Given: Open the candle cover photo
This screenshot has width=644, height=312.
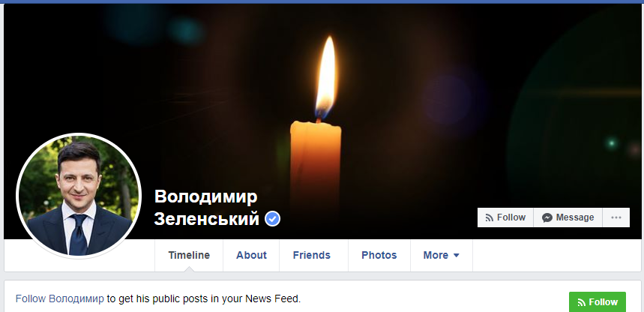Looking at the screenshot, I should pos(370,103).
